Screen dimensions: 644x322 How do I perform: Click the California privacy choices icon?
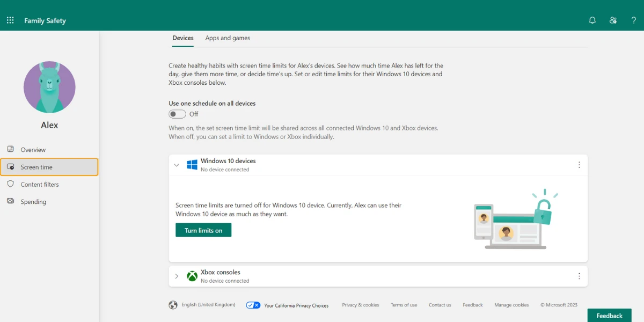pos(253,305)
